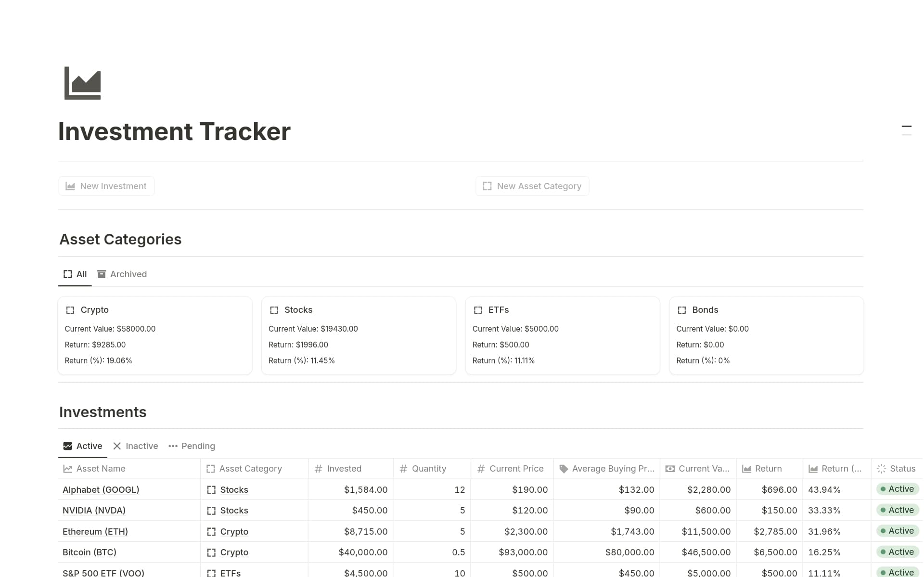Select the Active status pill for Bitcoin (BTC)

[x=897, y=551]
